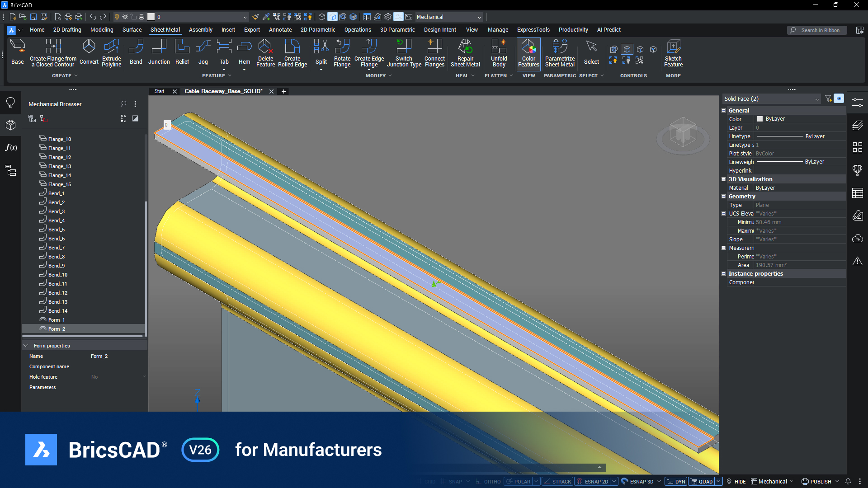The width and height of the screenshot is (868, 488).
Task: Select the Delete Feature tool
Action: click(265, 52)
